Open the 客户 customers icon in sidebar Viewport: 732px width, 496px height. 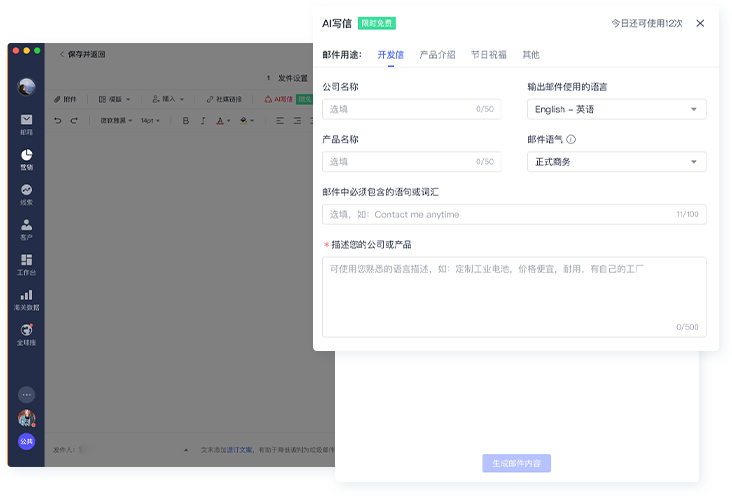pyautogui.click(x=26, y=225)
